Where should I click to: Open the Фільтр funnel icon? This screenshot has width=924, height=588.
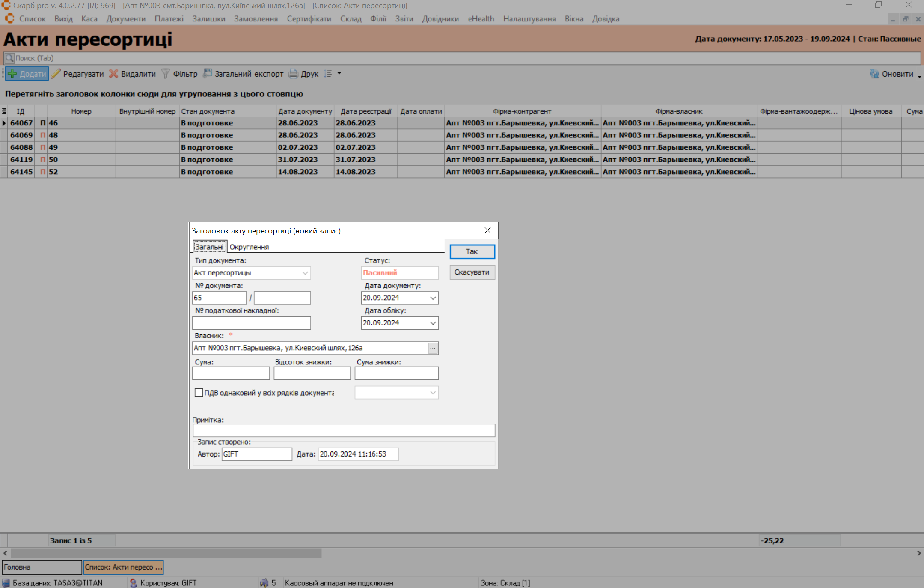165,74
